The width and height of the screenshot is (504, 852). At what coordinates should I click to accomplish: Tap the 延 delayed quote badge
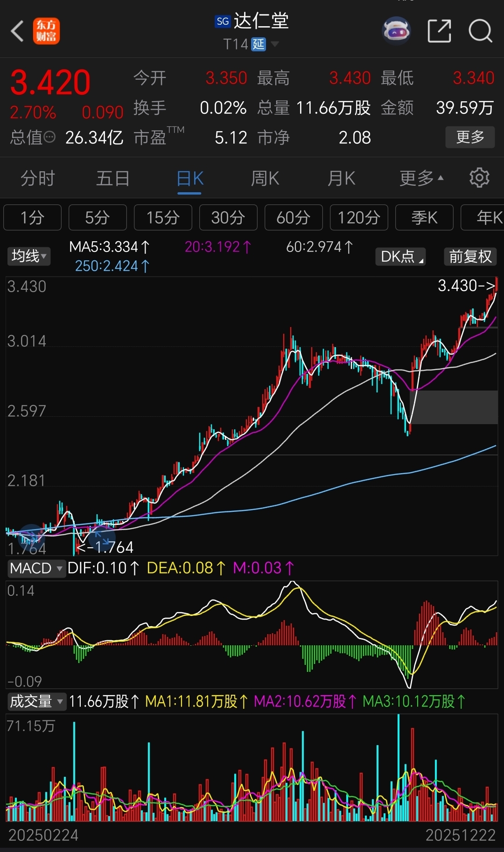tap(259, 44)
